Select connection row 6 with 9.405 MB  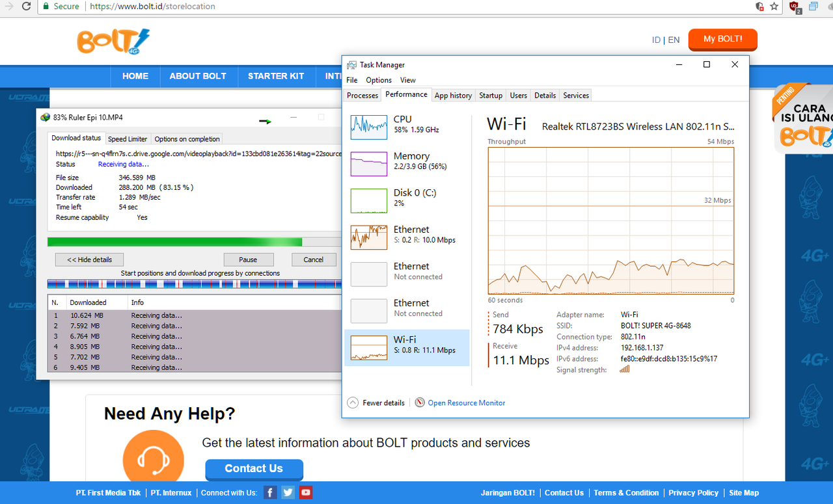point(194,367)
